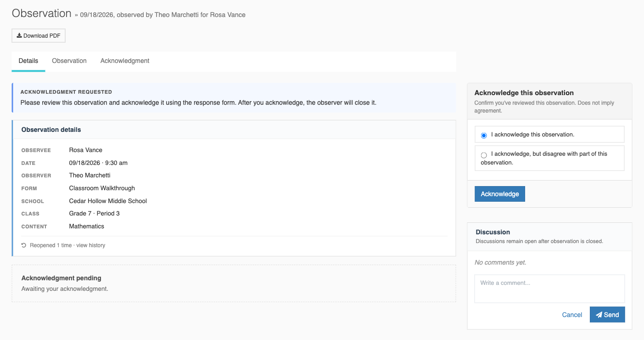
Task: Click the content value Mathematics
Action: tap(87, 227)
